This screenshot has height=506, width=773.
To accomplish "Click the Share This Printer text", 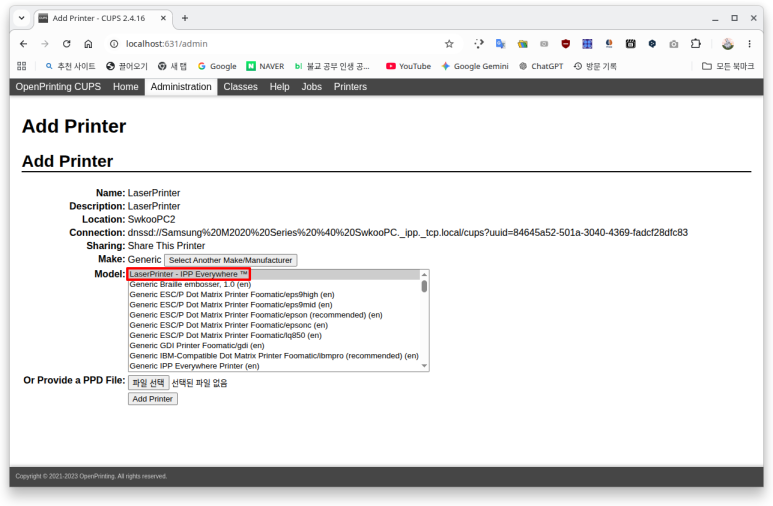I will coord(166,246).
